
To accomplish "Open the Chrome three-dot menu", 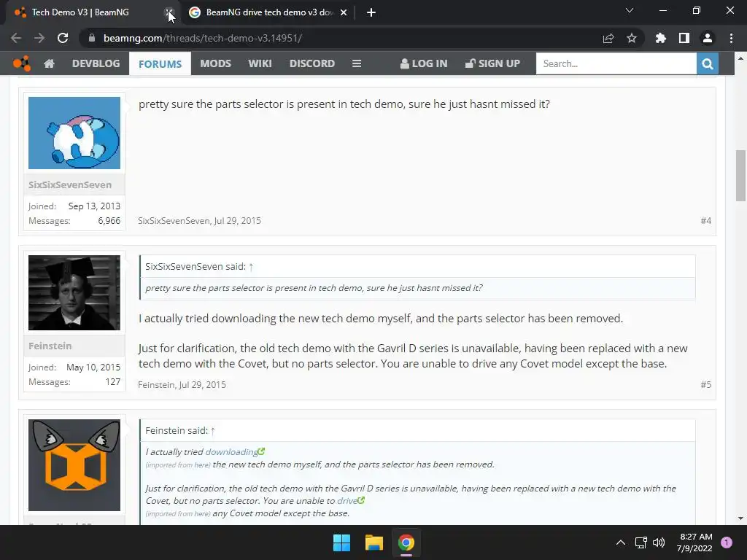I will pyautogui.click(x=731, y=38).
